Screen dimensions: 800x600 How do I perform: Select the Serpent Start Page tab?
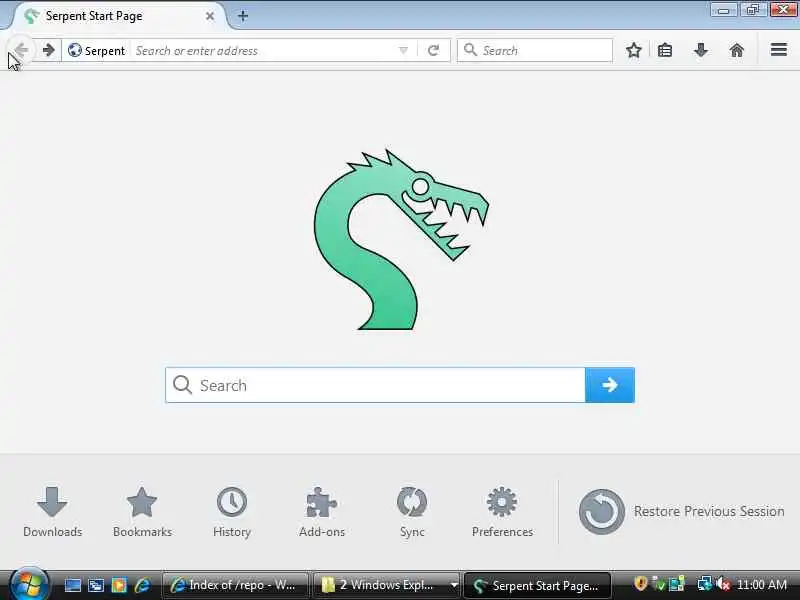coord(118,16)
